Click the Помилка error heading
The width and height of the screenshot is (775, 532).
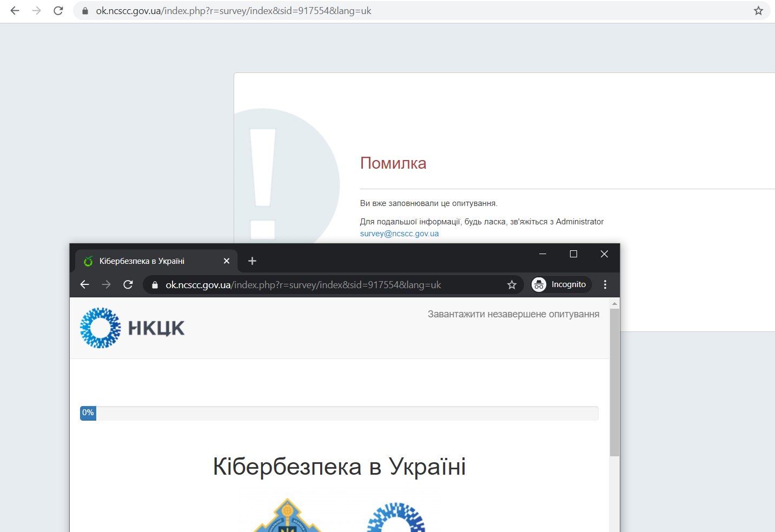(x=393, y=163)
